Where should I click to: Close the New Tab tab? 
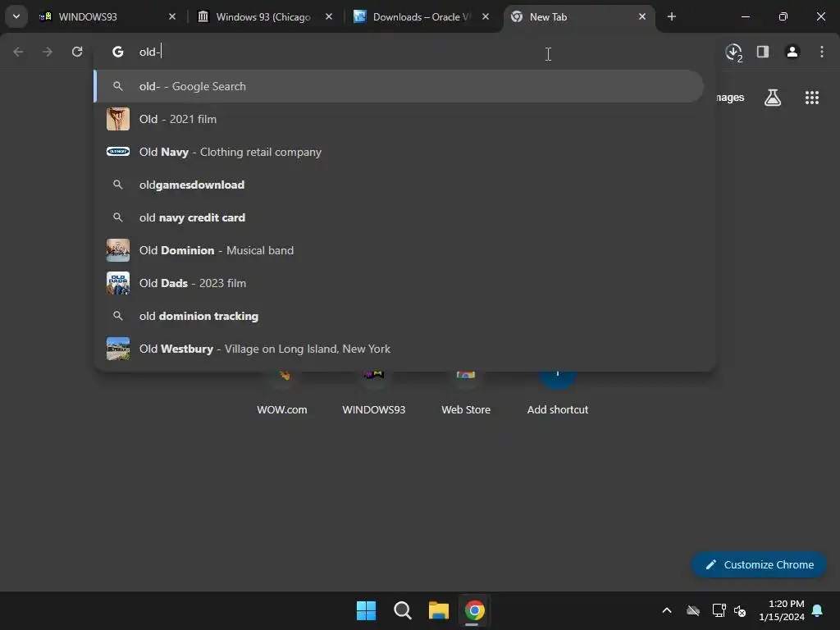pyautogui.click(x=642, y=16)
